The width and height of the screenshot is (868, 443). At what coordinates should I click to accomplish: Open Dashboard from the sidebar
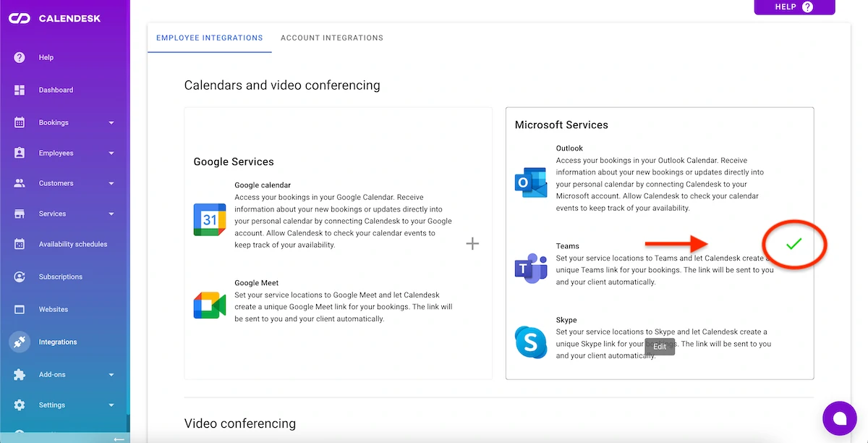tap(56, 90)
